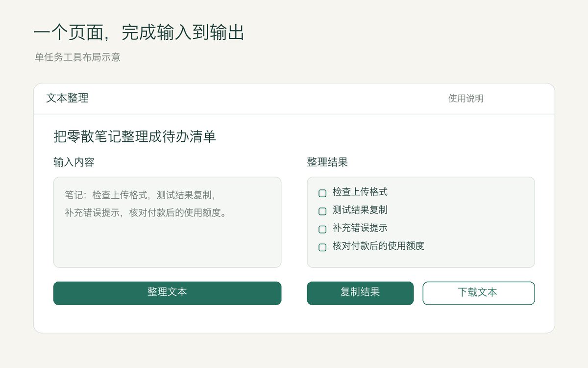Click the 核对付款后的使用额度 result text
Screen dimensions: 588x368
click(x=378, y=246)
